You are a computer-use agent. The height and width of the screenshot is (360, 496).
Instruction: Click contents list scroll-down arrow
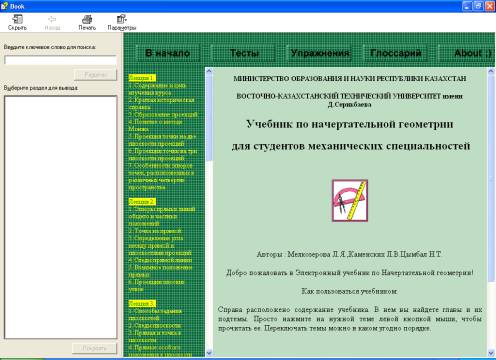tap(209, 353)
